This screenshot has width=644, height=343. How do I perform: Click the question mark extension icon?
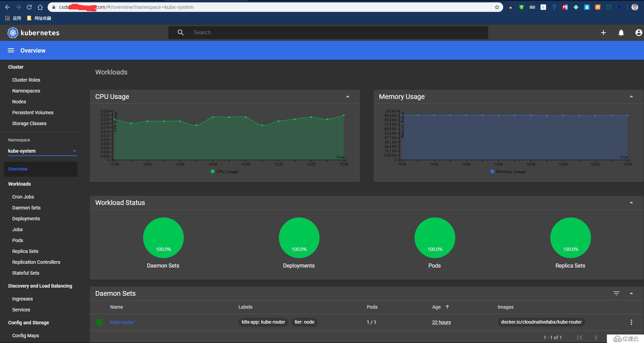[x=554, y=7]
